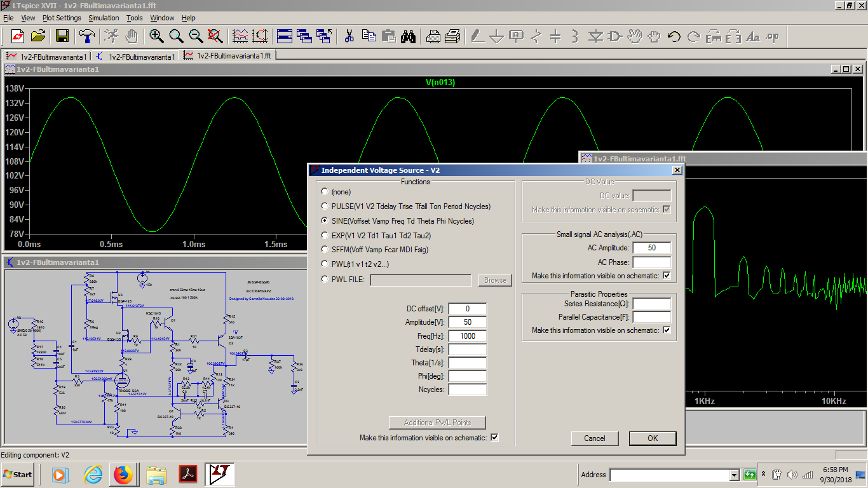Image resolution: width=868 pixels, height=488 pixels.
Task: Open Control Panel hammer icon
Action: click(86, 36)
